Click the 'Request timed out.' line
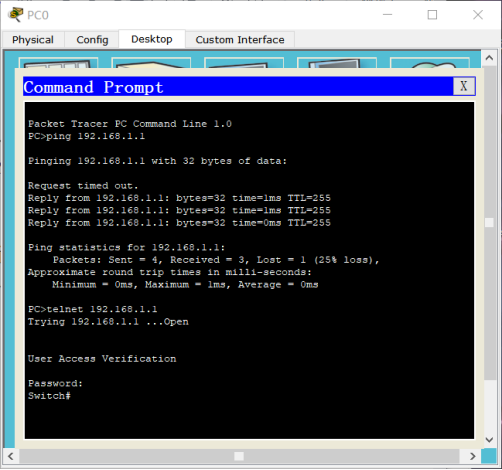The width and height of the screenshot is (502, 470). 83,186
